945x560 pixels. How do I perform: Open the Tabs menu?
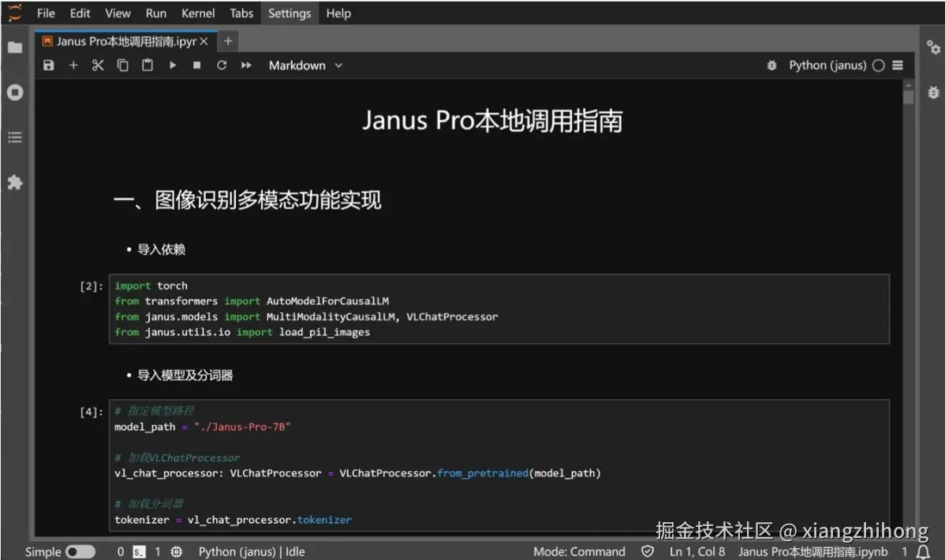[x=241, y=13]
